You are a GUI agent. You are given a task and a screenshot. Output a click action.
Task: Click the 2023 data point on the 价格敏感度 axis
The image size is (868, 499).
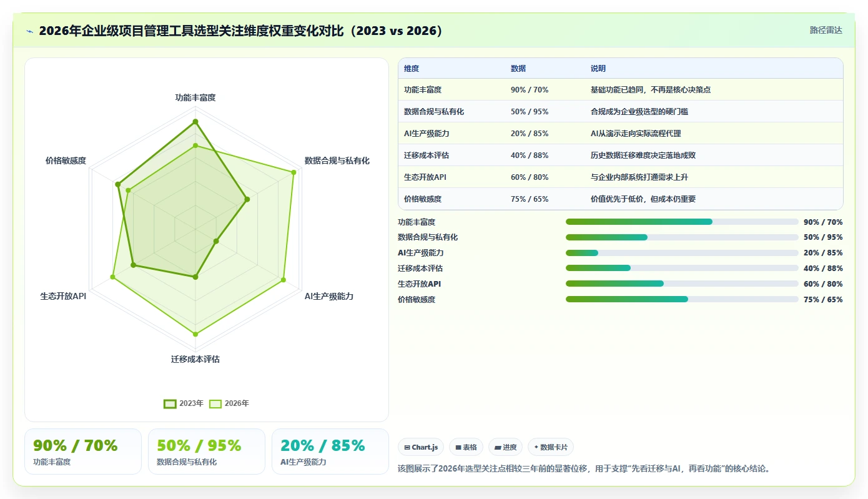[117, 184]
